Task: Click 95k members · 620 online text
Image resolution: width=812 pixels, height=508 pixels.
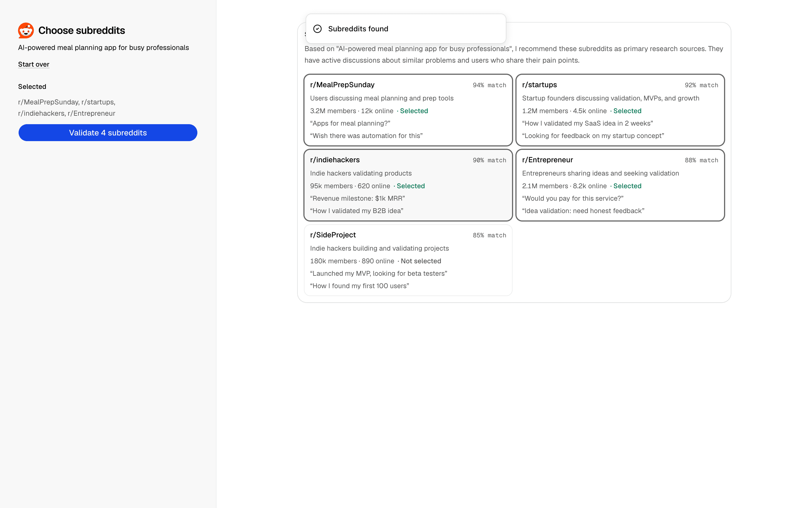Action: click(x=350, y=186)
